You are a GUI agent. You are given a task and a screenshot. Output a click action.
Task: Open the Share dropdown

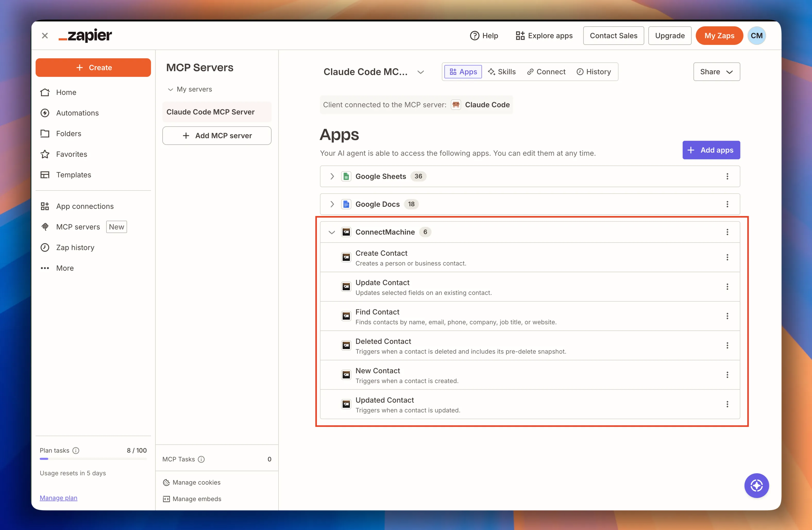pyautogui.click(x=716, y=72)
